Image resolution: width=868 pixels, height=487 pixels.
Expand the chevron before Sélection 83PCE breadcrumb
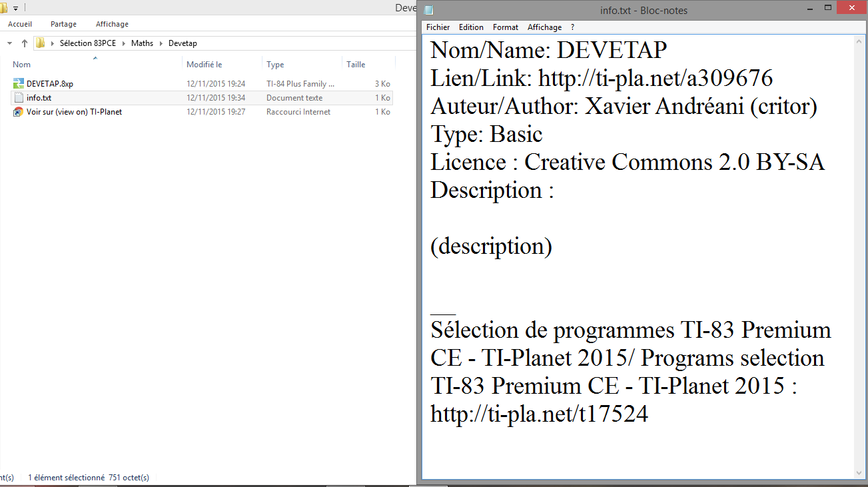(x=53, y=43)
